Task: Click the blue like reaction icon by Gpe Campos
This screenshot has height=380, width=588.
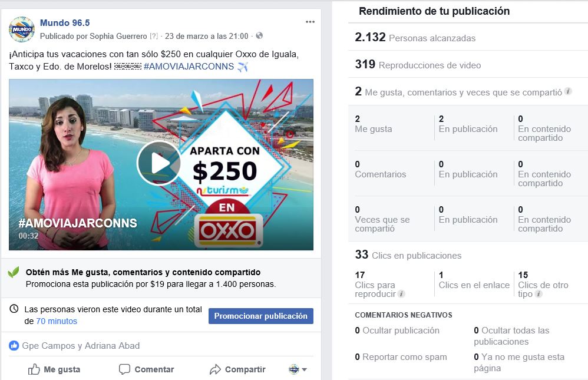Action: point(14,345)
